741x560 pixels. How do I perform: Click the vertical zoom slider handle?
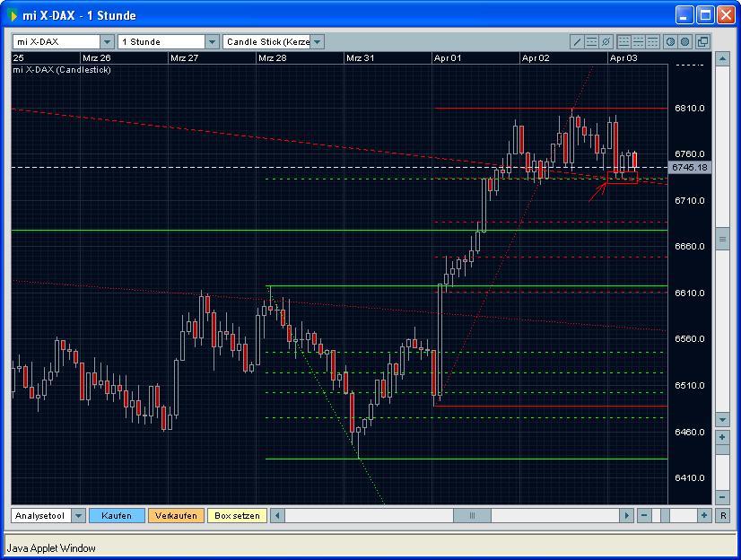click(722, 450)
